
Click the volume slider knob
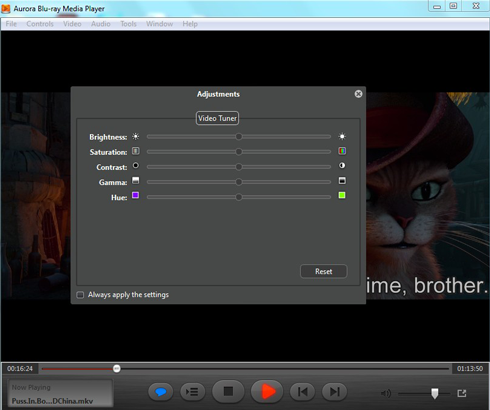[435, 393]
